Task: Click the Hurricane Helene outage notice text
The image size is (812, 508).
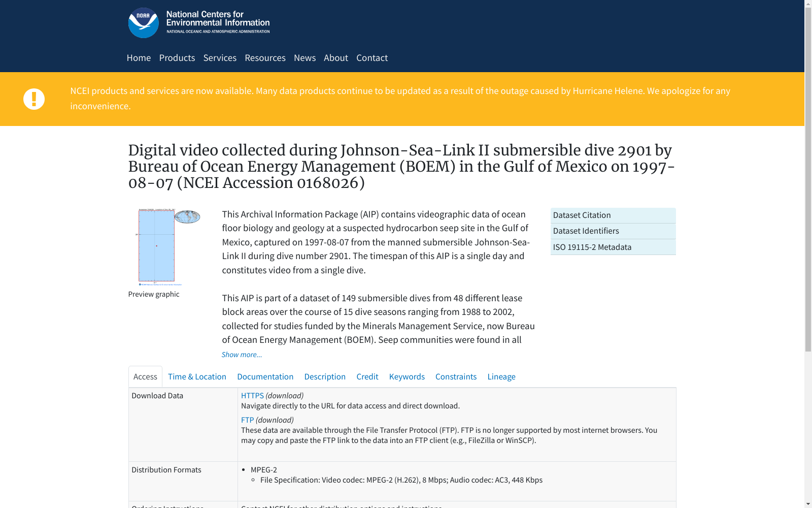Action: pos(400,99)
